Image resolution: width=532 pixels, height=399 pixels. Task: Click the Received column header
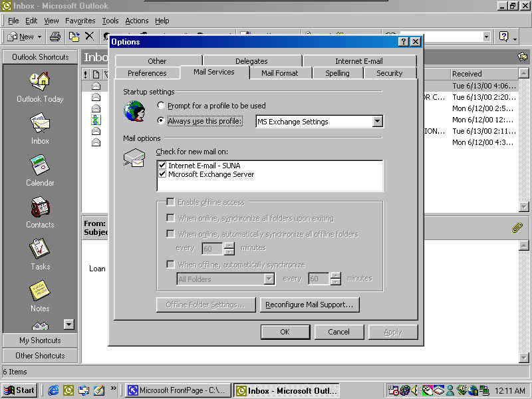pos(485,74)
